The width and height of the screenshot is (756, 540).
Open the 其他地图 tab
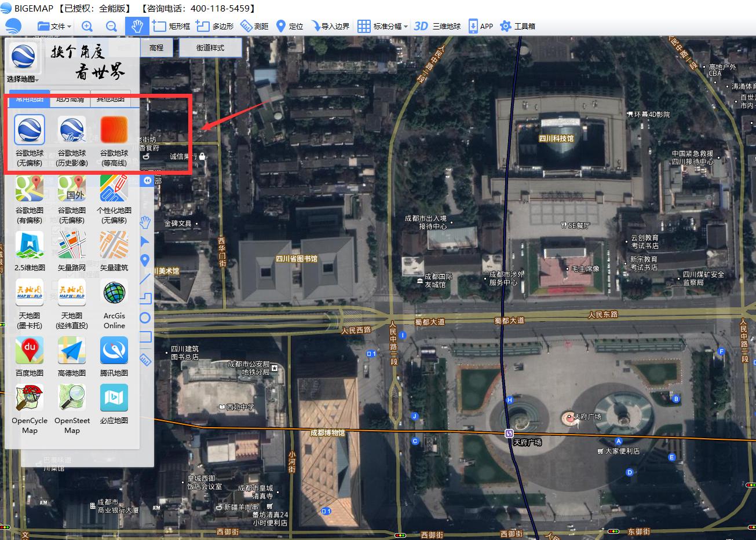pyautogui.click(x=111, y=100)
